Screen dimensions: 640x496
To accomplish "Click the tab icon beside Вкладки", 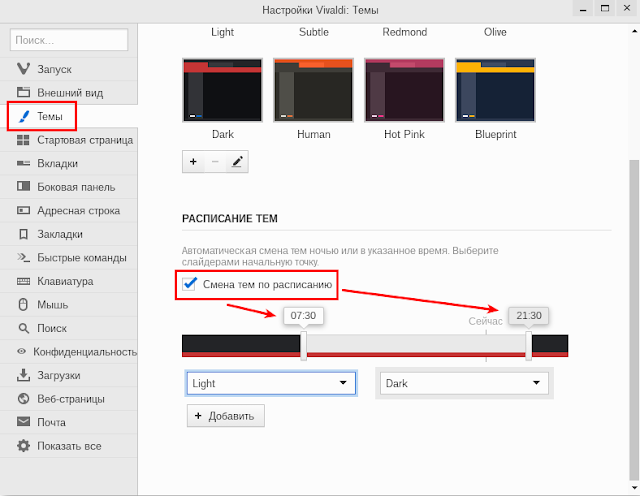I will pos(23,163).
